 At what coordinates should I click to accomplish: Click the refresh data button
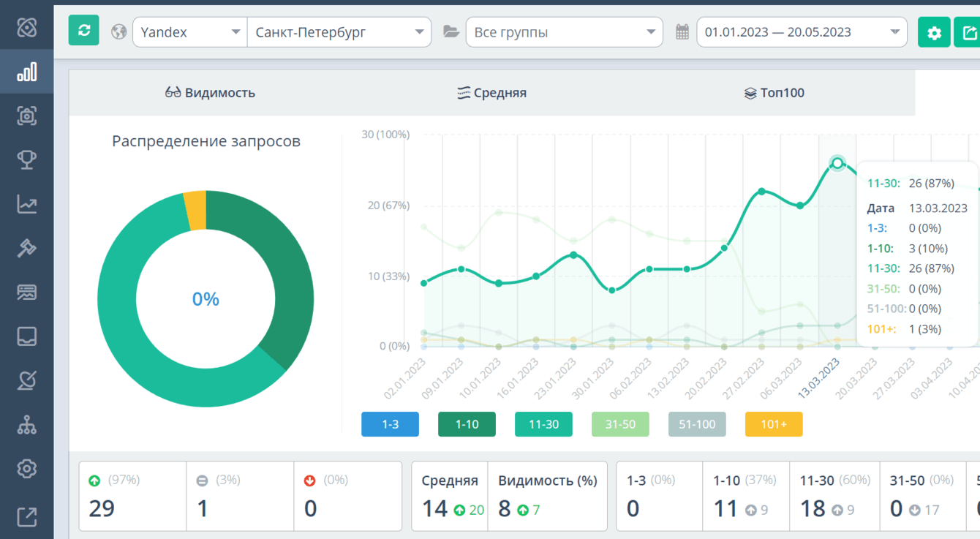[x=83, y=31]
